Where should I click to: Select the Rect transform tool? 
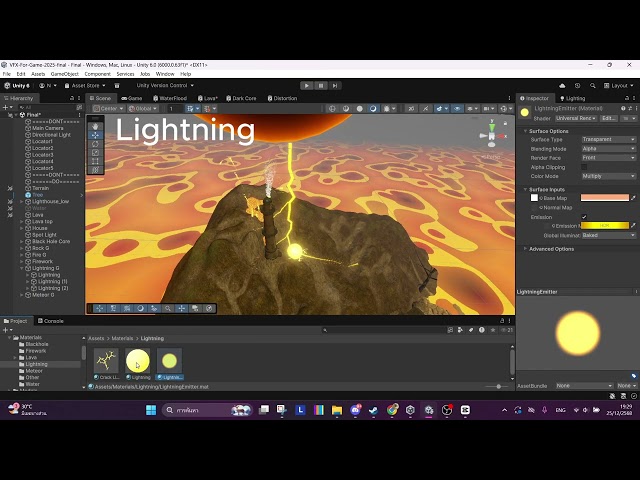click(x=96, y=161)
